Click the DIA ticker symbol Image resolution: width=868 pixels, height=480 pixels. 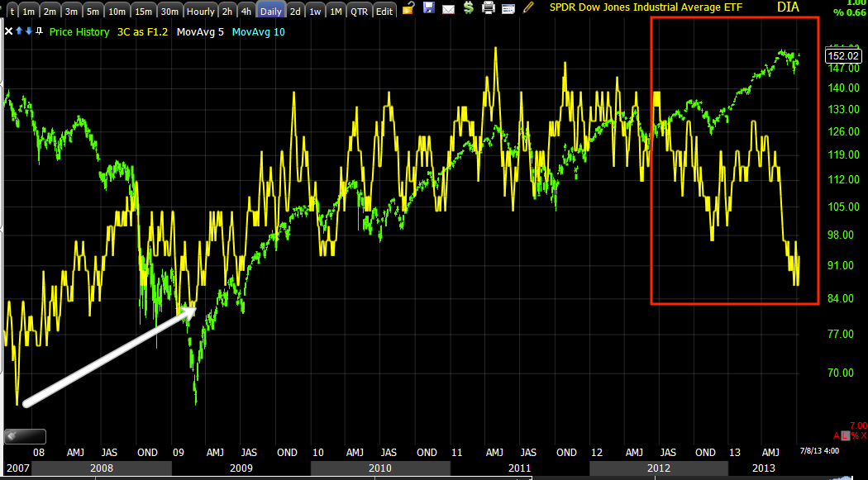pyautogui.click(x=788, y=7)
